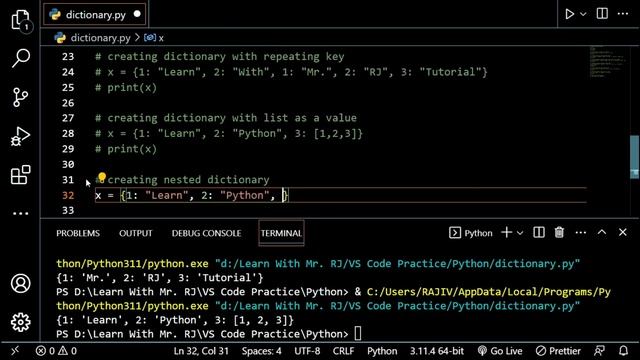This screenshot has height=360, width=640.
Task: Select the TERMINAL panel tab
Action: [x=281, y=233]
